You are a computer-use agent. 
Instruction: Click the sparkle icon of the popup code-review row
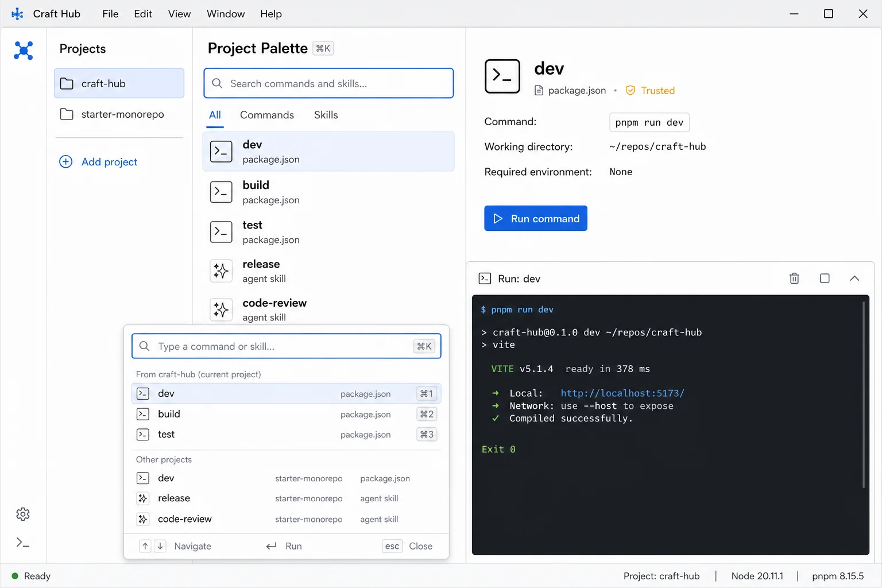tap(143, 519)
